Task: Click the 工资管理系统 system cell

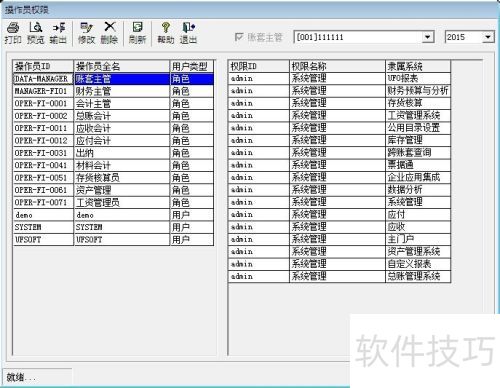Action: pos(418,116)
